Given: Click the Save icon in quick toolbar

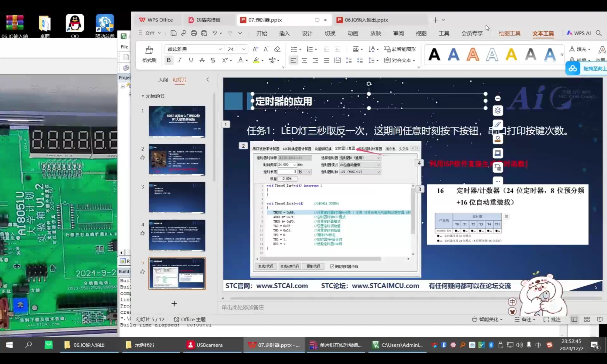Looking at the screenshot, I should pos(173,33).
